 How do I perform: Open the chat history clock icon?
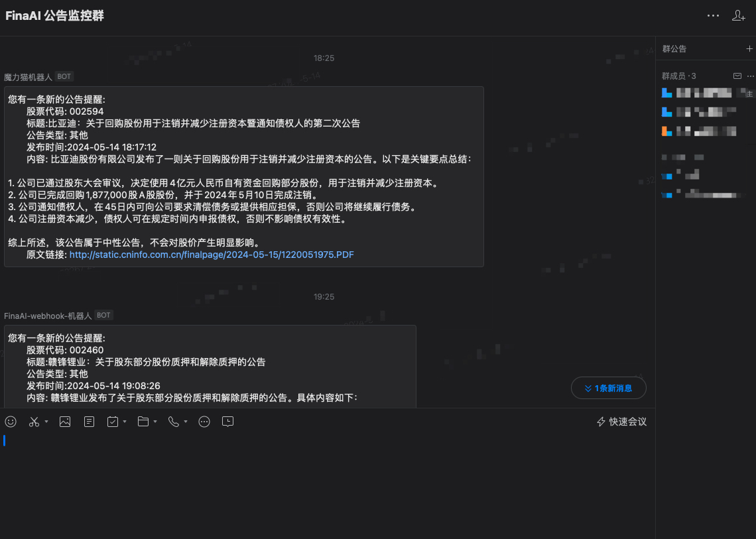[x=228, y=422]
